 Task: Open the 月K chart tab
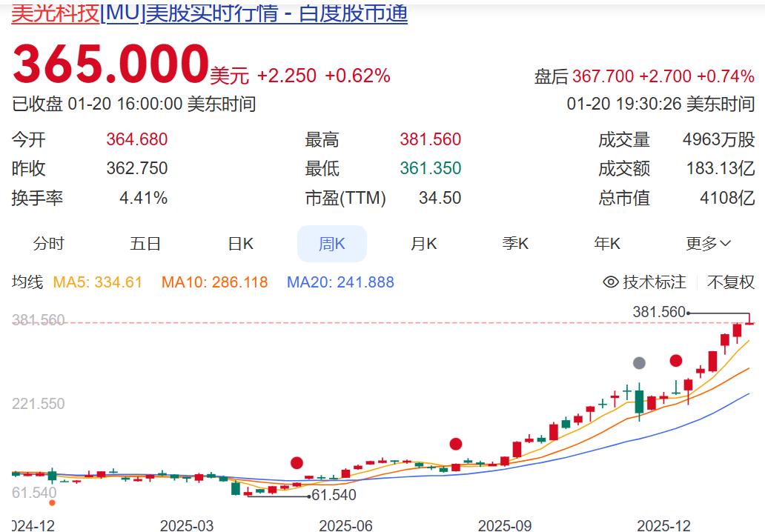(423, 243)
